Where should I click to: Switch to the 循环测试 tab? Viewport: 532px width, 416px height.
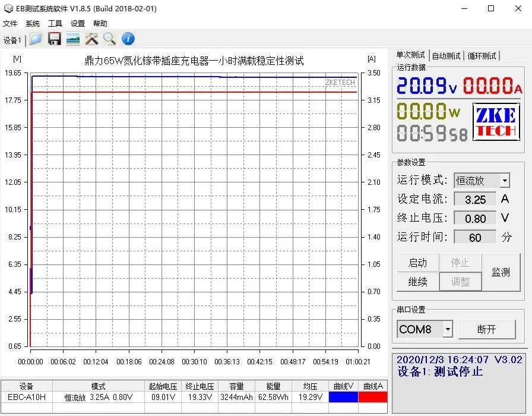[482, 56]
